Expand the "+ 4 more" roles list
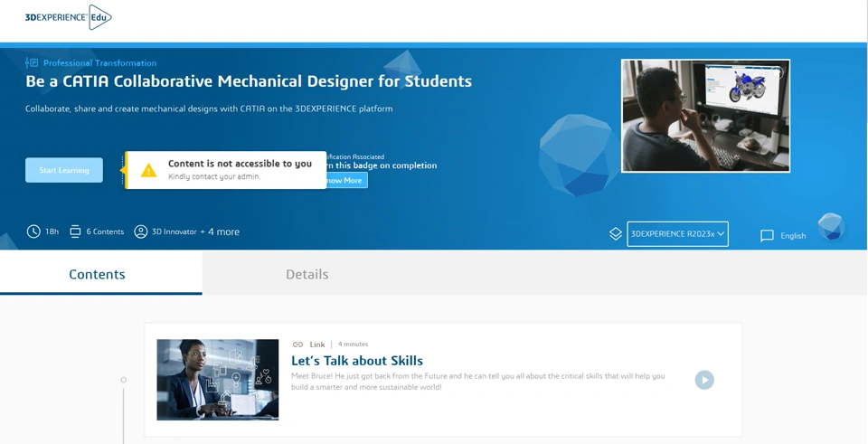Viewport: 868px width, 444px height. point(220,231)
